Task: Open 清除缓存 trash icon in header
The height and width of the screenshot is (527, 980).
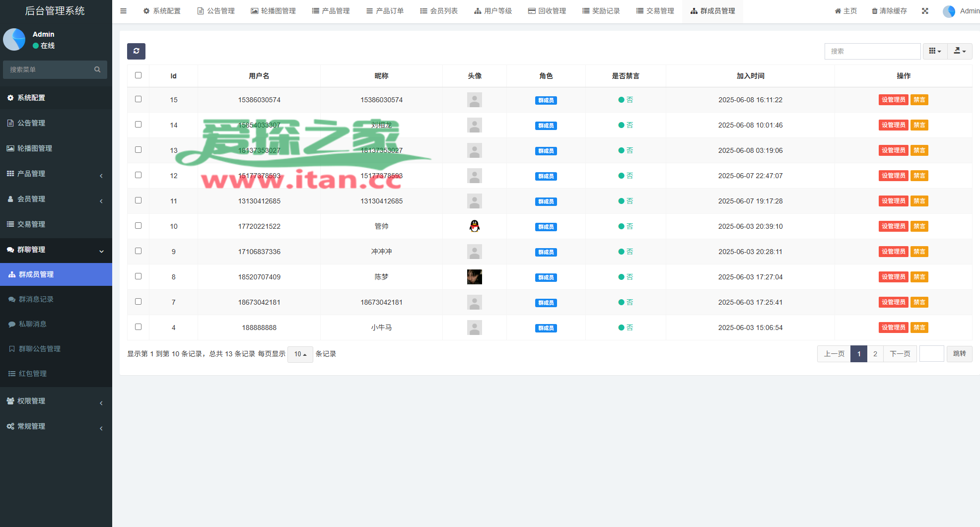Action: (x=889, y=11)
